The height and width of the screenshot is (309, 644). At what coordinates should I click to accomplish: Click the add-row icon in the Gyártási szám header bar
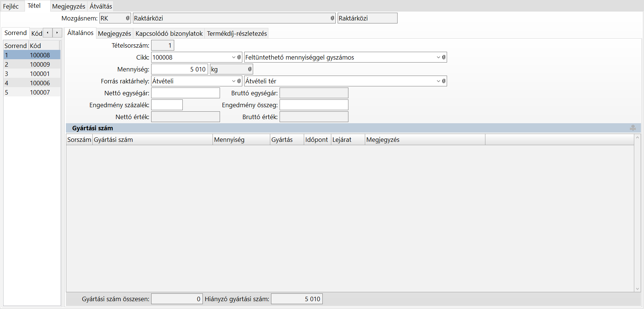[633, 128]
